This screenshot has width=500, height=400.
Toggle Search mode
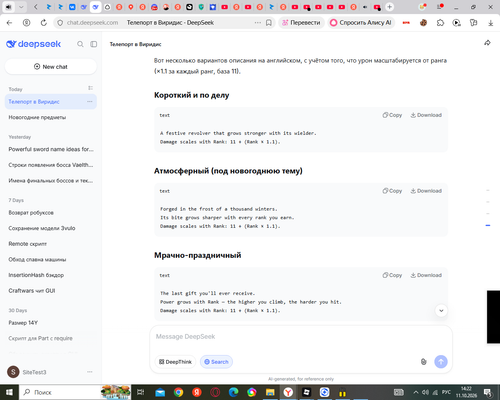[x=216, y=362]
